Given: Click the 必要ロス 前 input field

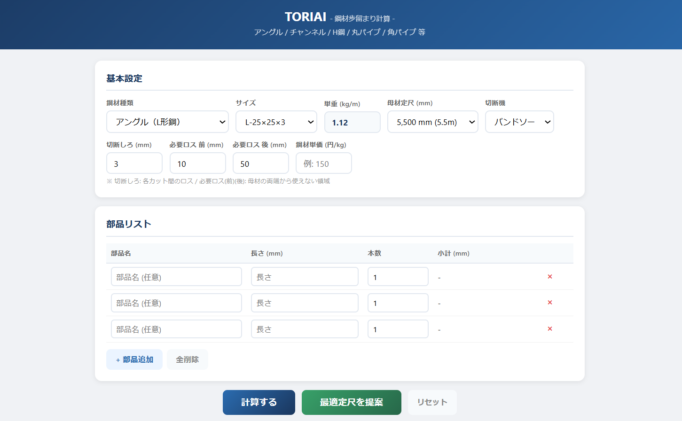Looking at the screenshot, I should 197,163.
